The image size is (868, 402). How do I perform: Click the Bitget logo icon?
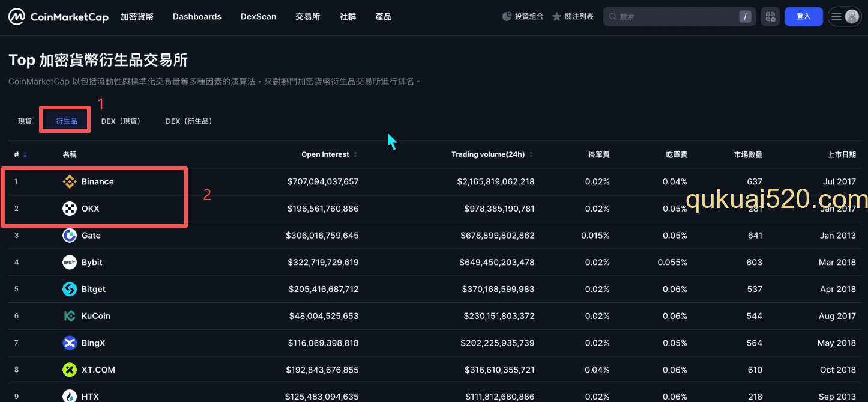pyautogui.click(x=70, y=289)
